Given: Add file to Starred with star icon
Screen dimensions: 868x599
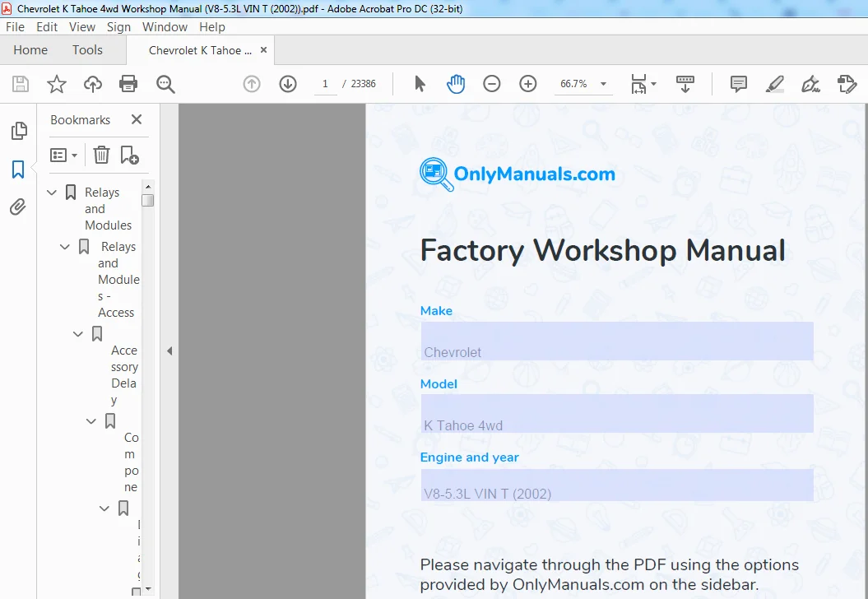Looking at the screenshot, I should [x=57, y=84].
